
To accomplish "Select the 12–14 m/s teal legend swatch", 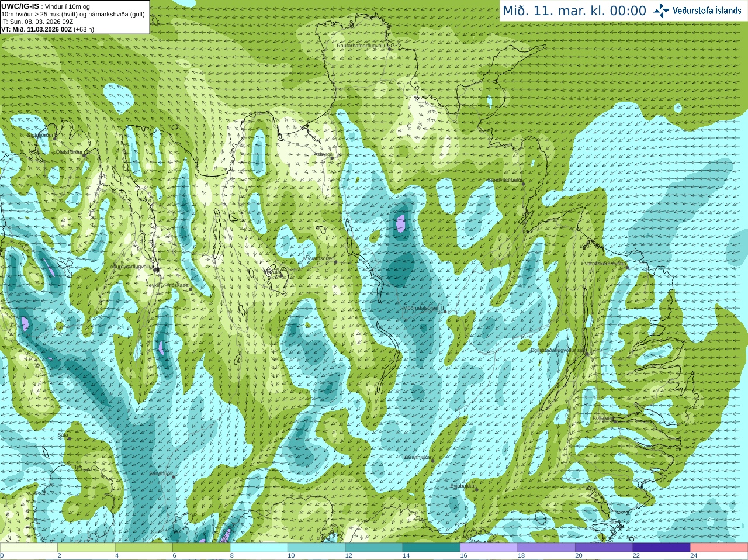I will point(374,548).
